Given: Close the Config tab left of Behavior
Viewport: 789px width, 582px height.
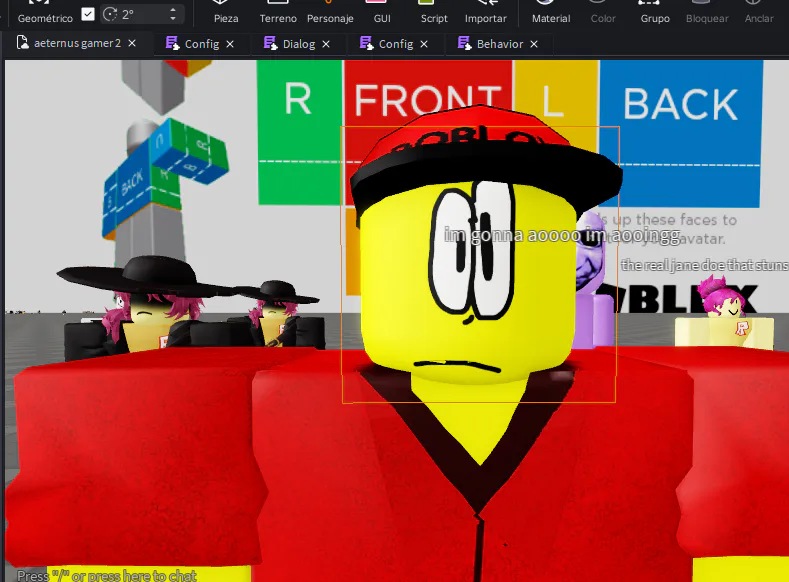Looking at the screenshot, I should point(424,44).
